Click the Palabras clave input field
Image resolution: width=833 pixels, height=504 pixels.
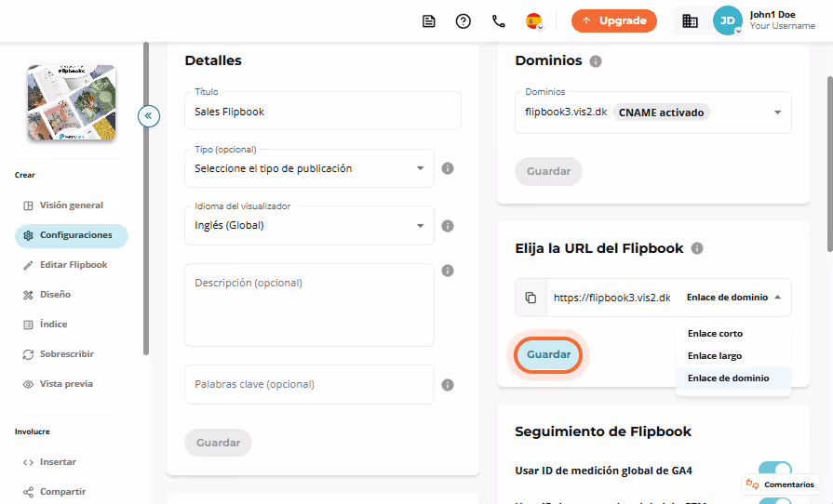click(x=309, y=385)
